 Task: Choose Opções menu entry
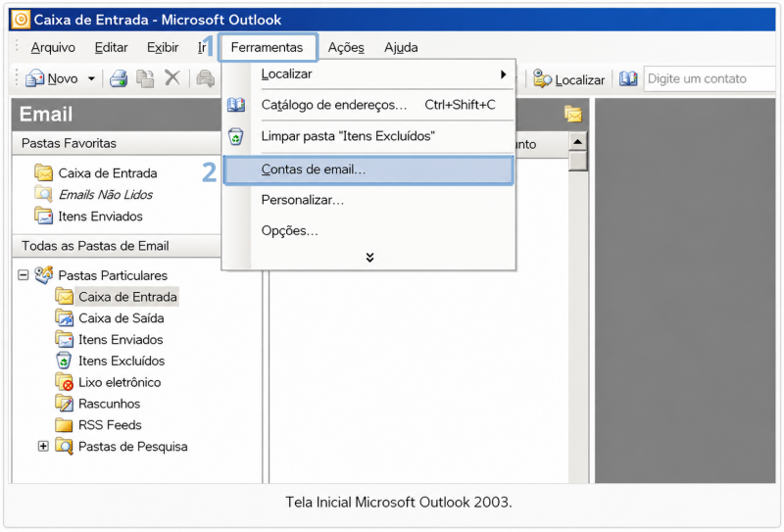click(369, 231)
